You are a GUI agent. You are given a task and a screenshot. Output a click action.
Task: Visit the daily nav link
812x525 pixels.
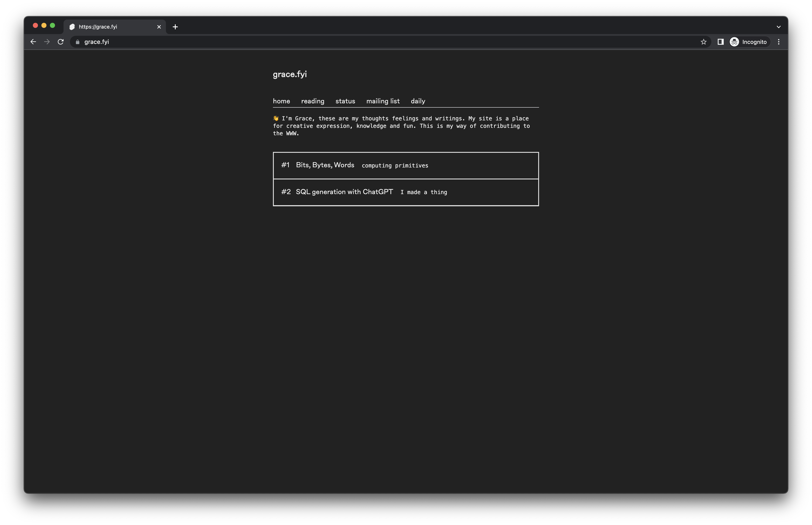click(x=418, y=101)
